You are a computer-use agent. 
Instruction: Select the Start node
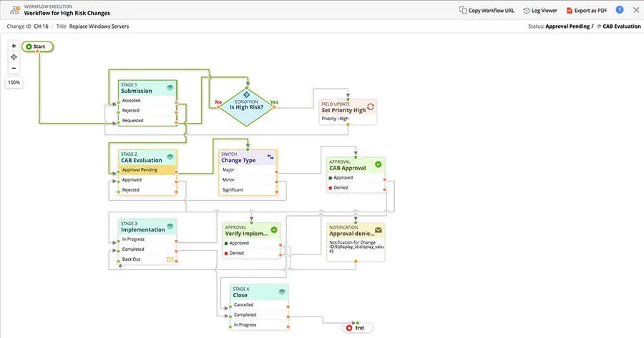(x=37, y=46)
